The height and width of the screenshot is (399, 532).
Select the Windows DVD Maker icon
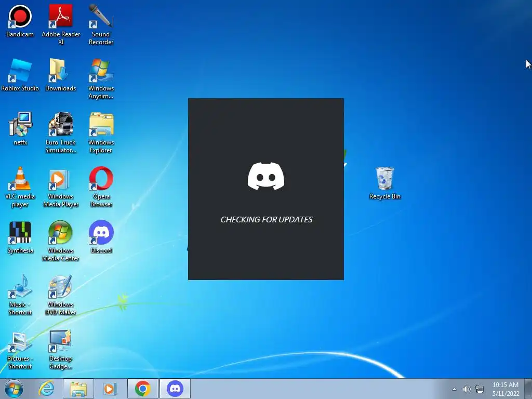[x=61, y=295]
